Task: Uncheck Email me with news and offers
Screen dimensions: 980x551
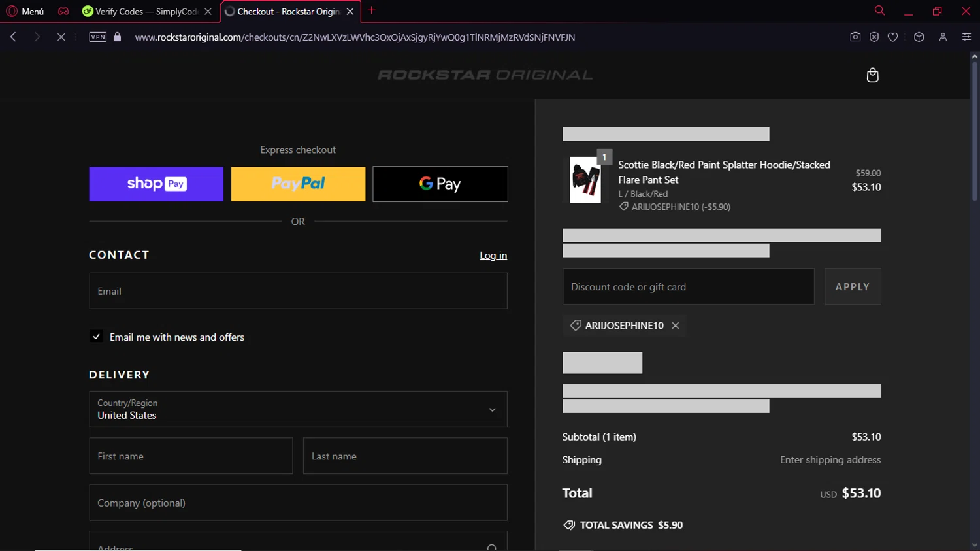Action: 96,337
